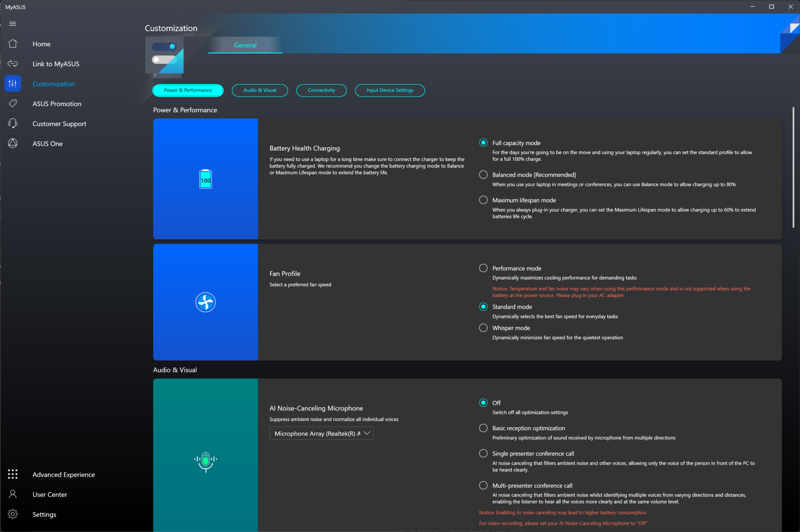Open User Center page
The height and width of the screenshot is (532, 800).
click(50, 494)
